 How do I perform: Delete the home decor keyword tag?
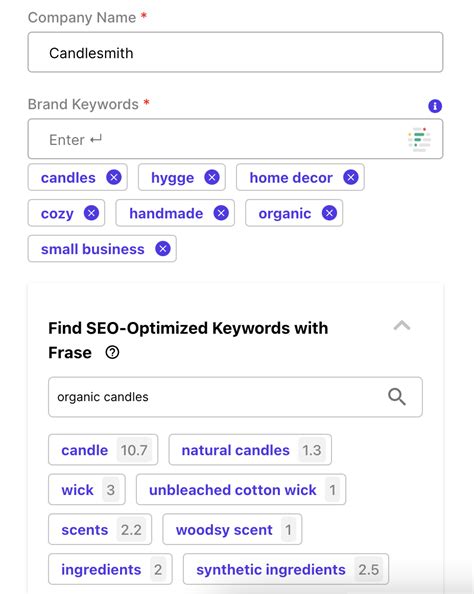click(351, 177)
